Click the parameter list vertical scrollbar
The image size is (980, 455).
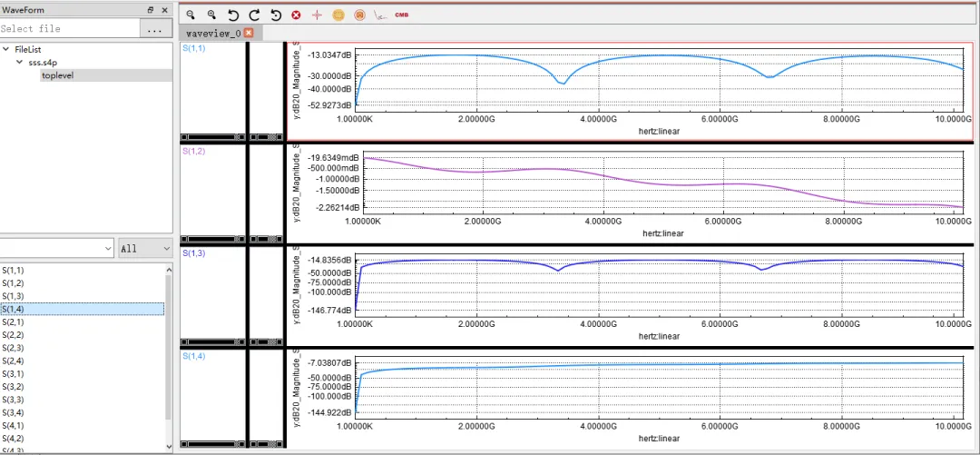click(x=168, y=347)
